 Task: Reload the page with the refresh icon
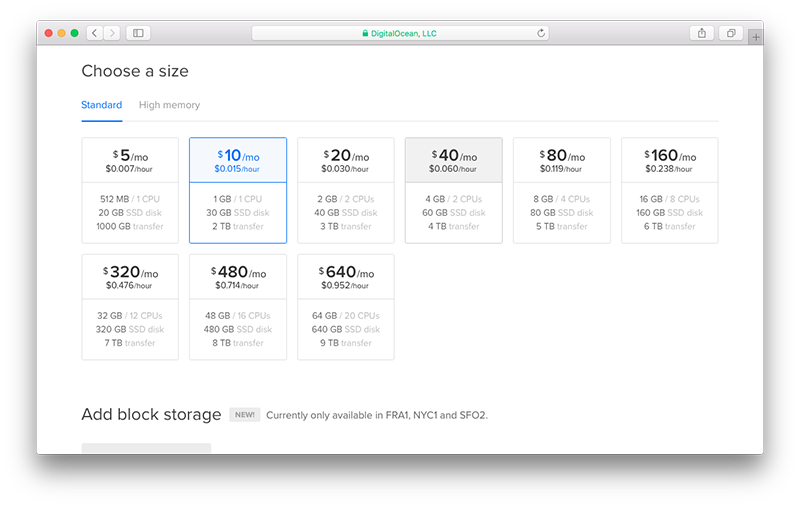tap(541, 33)
